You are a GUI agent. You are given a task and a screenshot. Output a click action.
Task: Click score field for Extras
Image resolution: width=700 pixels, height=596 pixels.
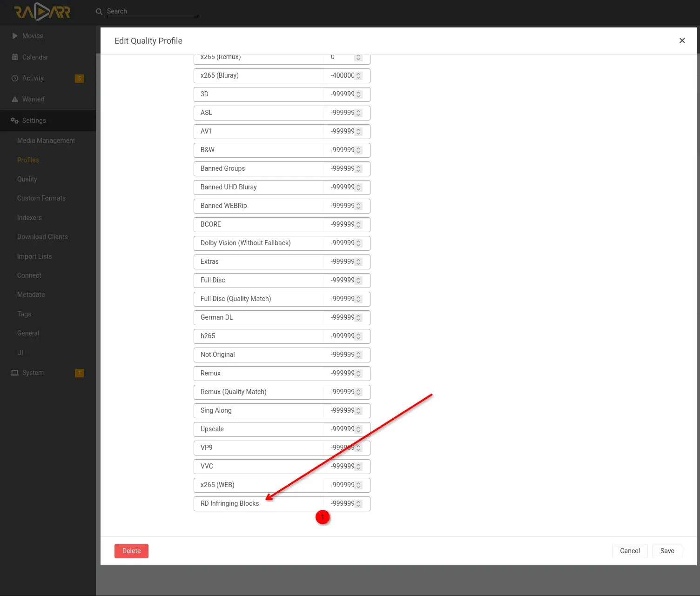point(347,262)
